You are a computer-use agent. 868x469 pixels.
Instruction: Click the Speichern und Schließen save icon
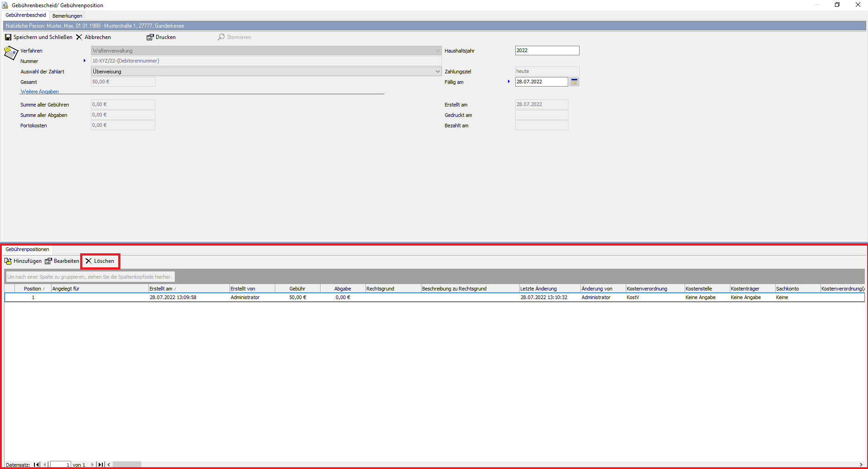[x=8, y=37]
